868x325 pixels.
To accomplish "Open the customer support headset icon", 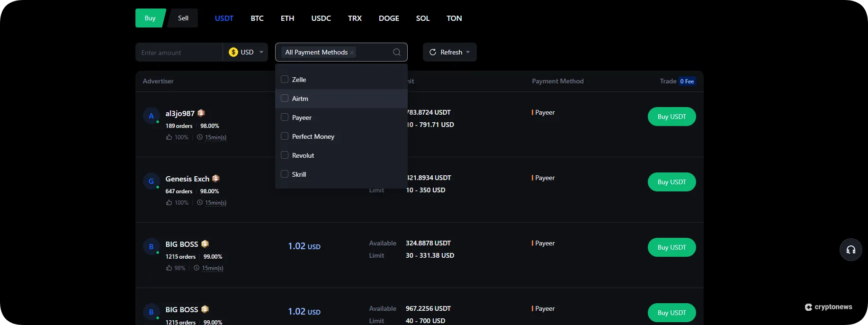I will point(850,250).
